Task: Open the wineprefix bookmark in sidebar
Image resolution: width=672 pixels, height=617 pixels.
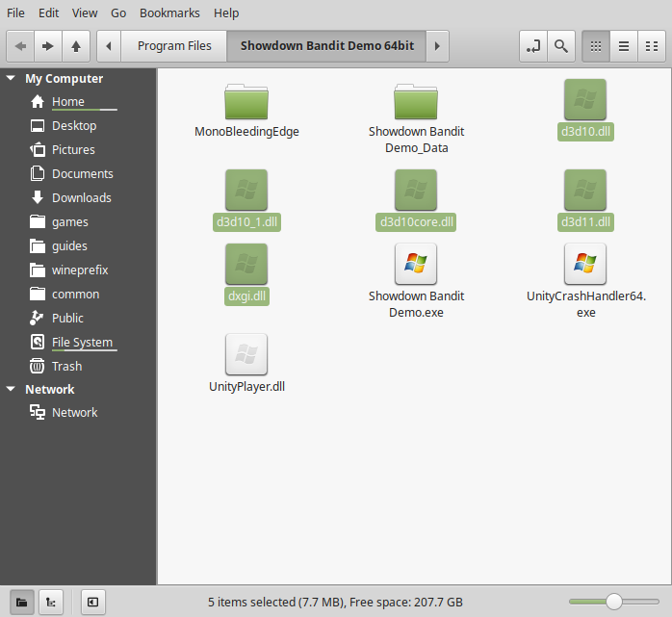Action: 78,270
